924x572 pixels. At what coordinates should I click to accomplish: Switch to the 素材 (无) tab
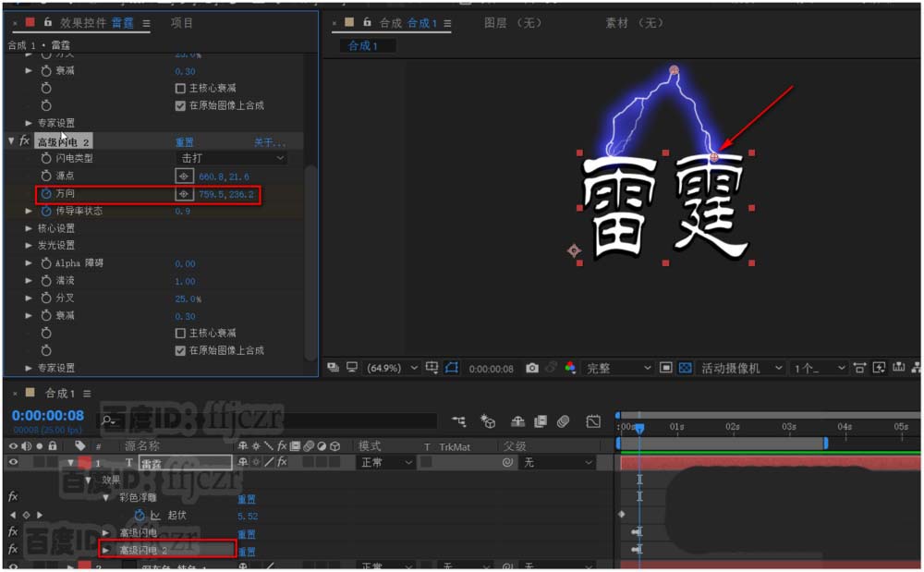pos(635,23)
